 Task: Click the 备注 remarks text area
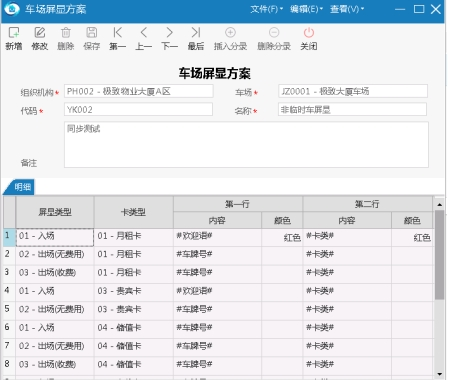point(246,144)
